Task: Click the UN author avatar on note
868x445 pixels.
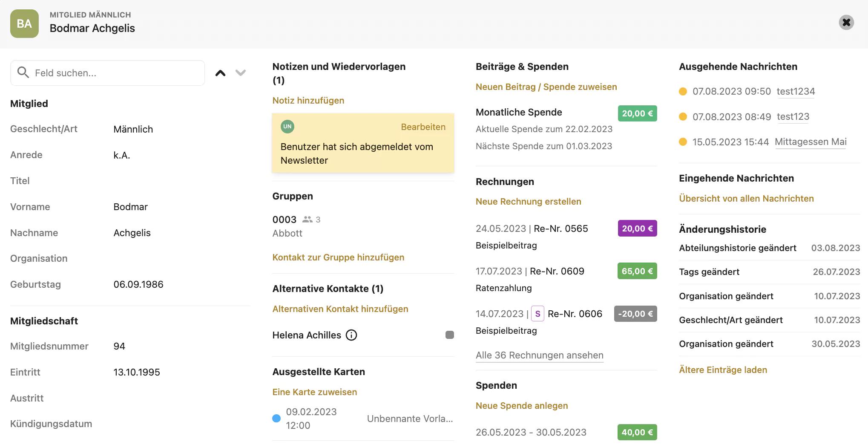Action: (287, 127)
